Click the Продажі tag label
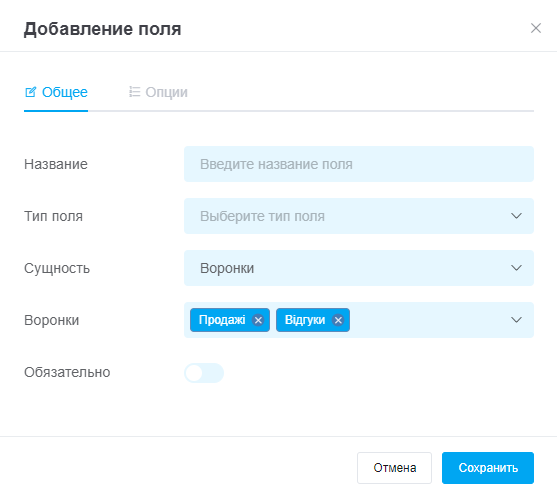This screenshot has height=496, width=557. pyautogui.click(x=222, y=320)
